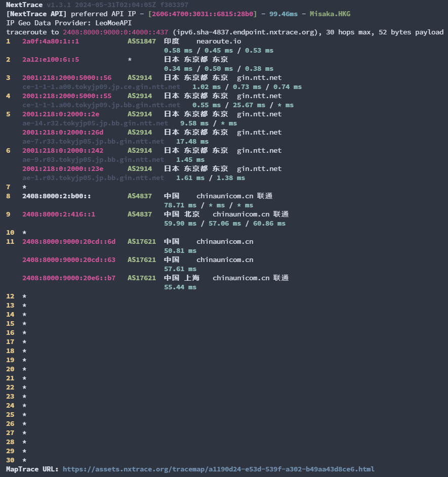The width and height of the screenshot is (448, 477).
Task: Click IP address 2408:8000:9000:20cd::63
Action: point(69,260)
